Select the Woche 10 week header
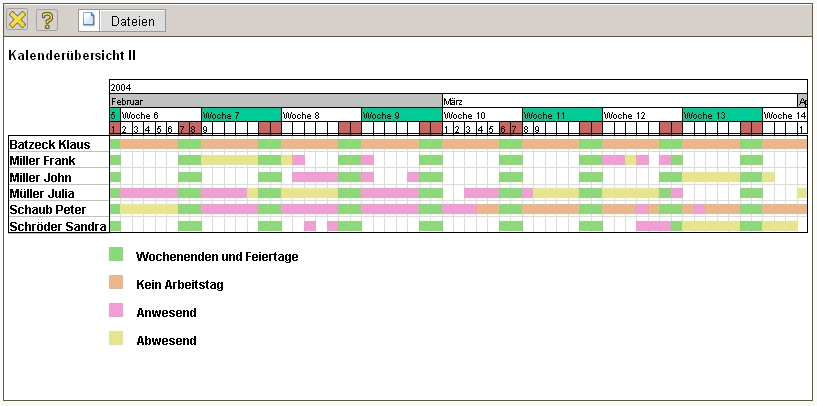 coord(481,115)
